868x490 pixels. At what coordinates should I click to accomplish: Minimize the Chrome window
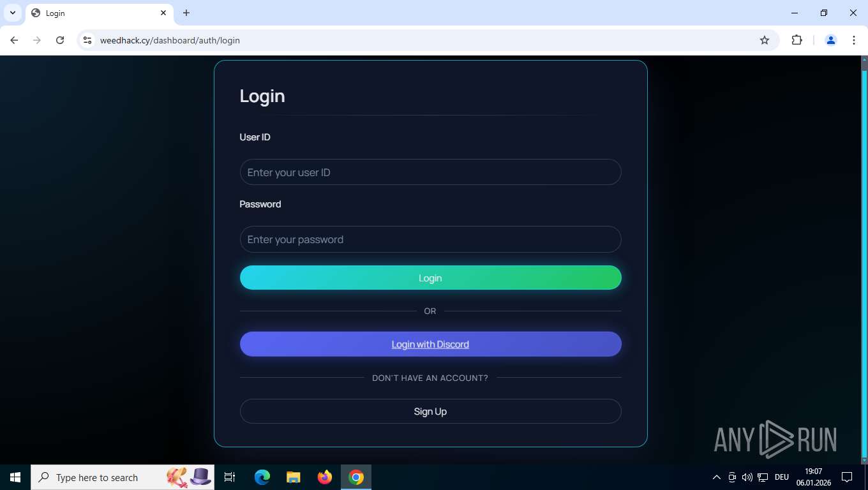795,13
